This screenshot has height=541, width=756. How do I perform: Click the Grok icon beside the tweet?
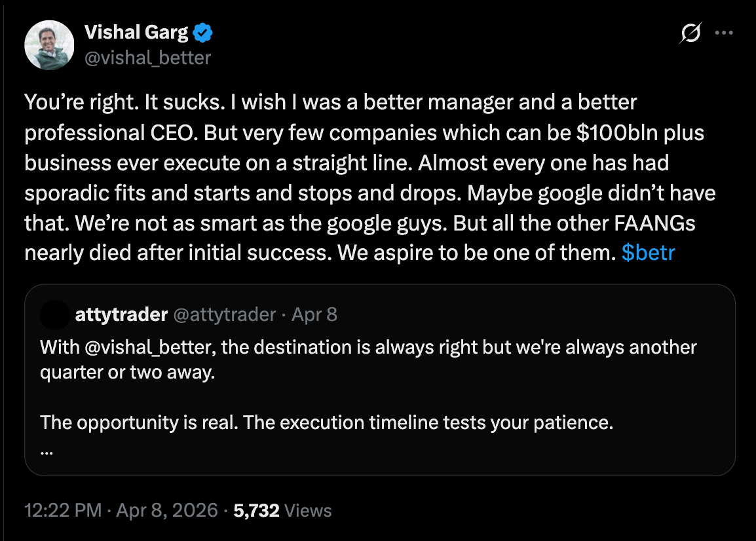tap(692, 33)
